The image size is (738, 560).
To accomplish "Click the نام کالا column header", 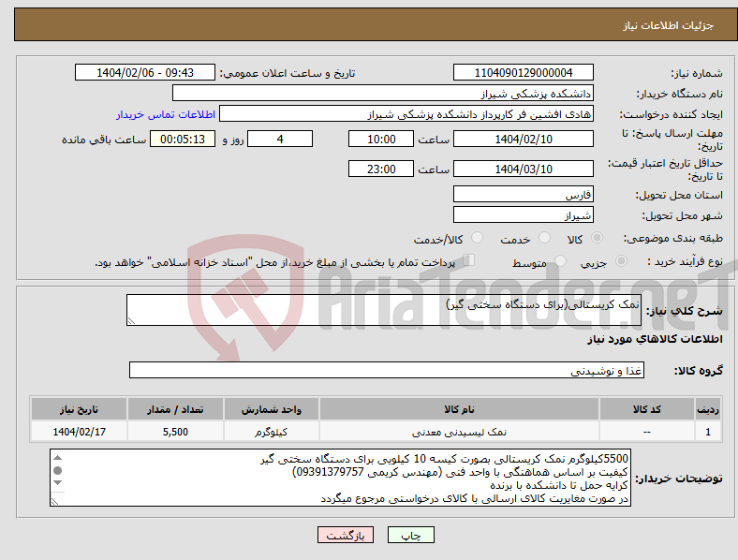I will click(459, 409).
